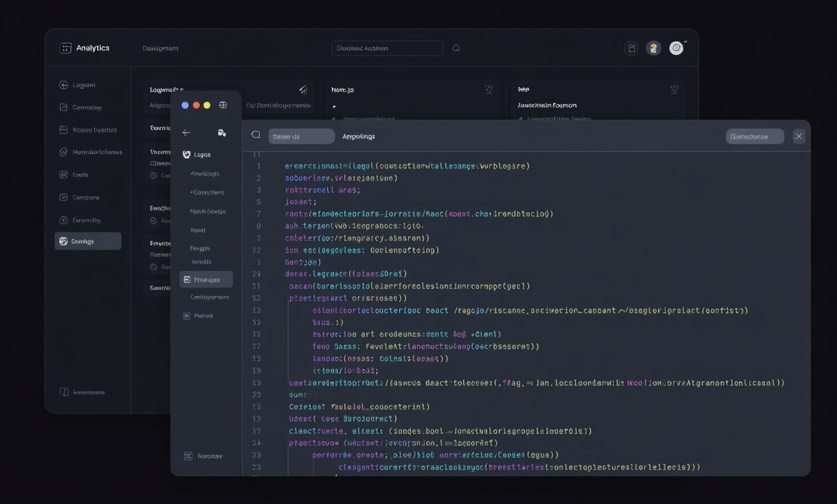Click the document icon in the top-right header
This screenshot has height=504, width=837.
click(631, 49)
